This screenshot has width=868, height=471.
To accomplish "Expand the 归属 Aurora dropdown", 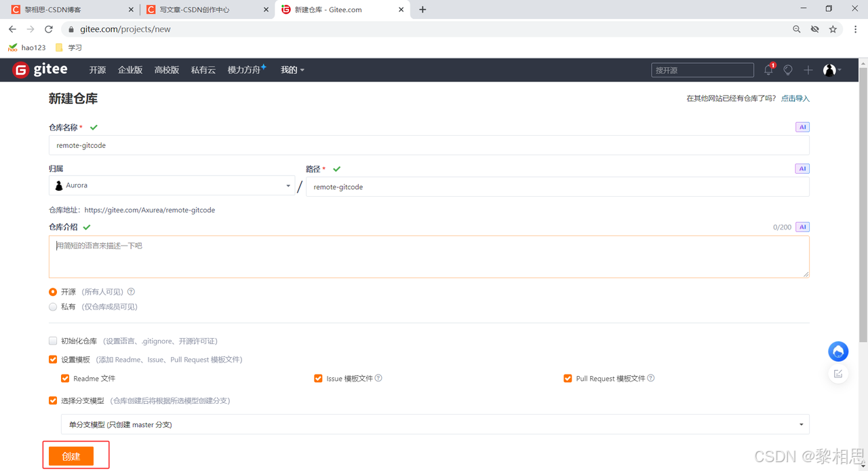I will pyautogui.click(x=172, y=186).
